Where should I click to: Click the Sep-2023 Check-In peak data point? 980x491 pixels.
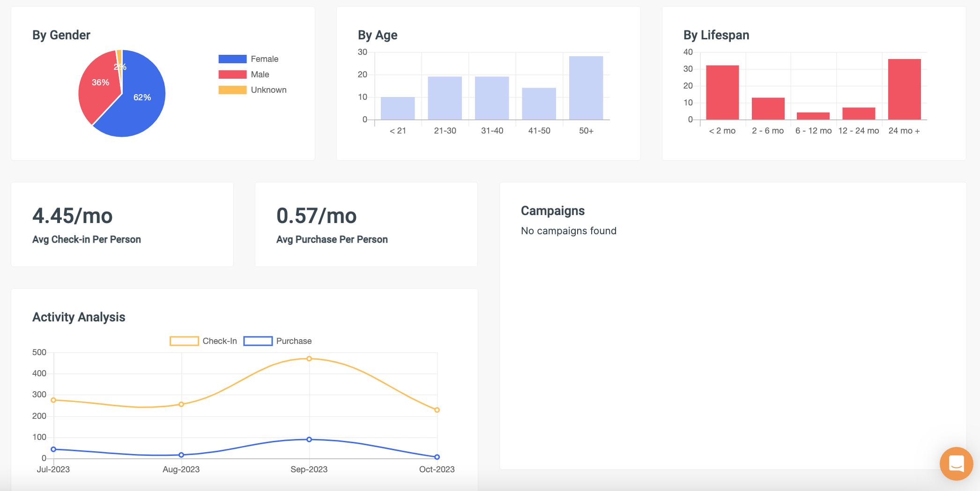(x=309, y=359)
